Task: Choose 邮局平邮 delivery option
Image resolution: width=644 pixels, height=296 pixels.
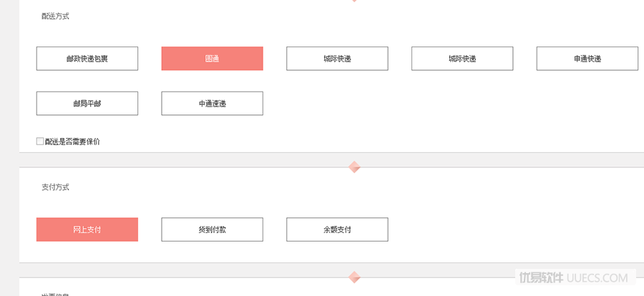Action: coord(87,104)
